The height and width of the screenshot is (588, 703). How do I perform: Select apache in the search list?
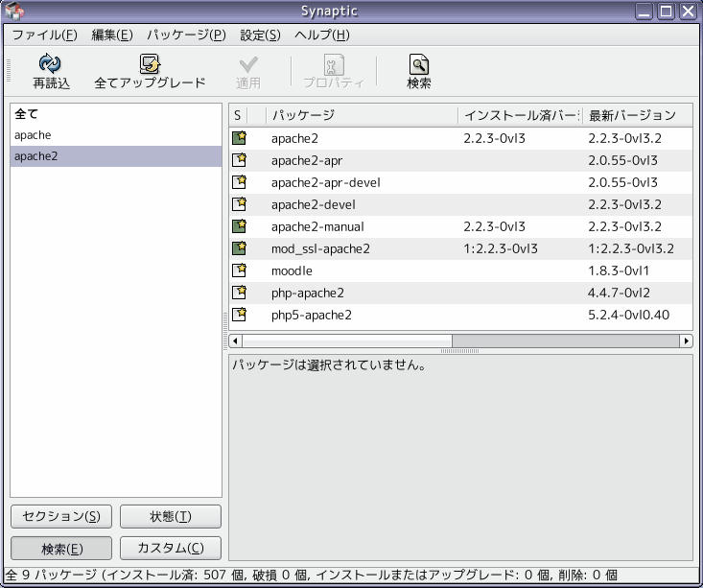click(116, 135)
